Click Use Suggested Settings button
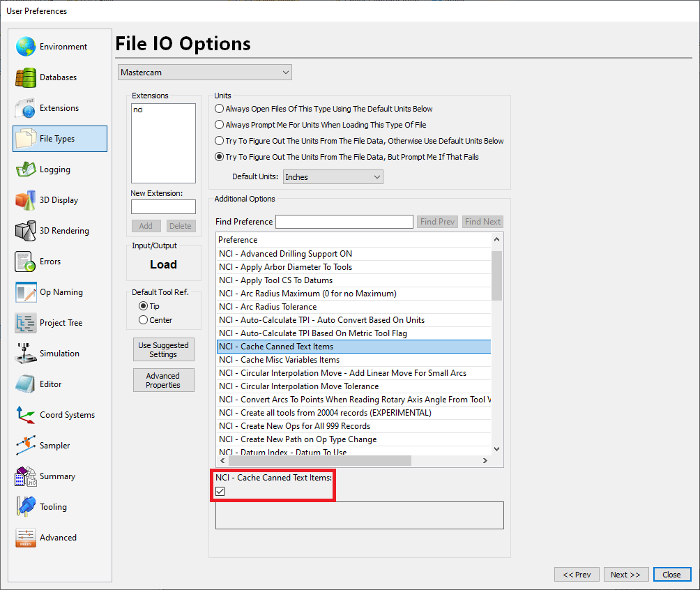 163,349
